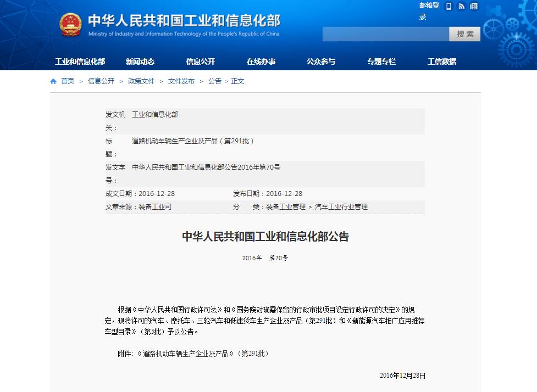Click the 公告 breadcrumb link
Screen dimensions: 537x392
[214, 81]
